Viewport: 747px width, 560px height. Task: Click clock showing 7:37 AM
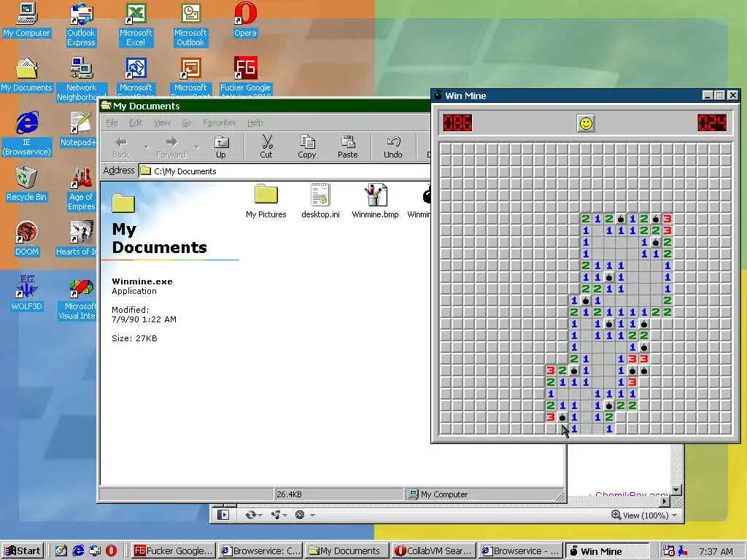(715, 551)
